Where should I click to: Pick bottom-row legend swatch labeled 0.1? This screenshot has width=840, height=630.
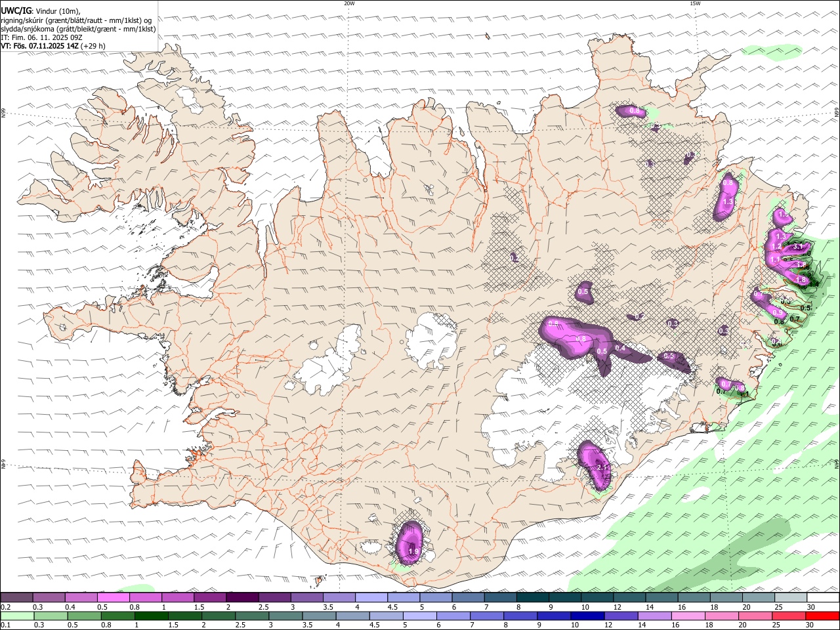[x=17, y=616]
